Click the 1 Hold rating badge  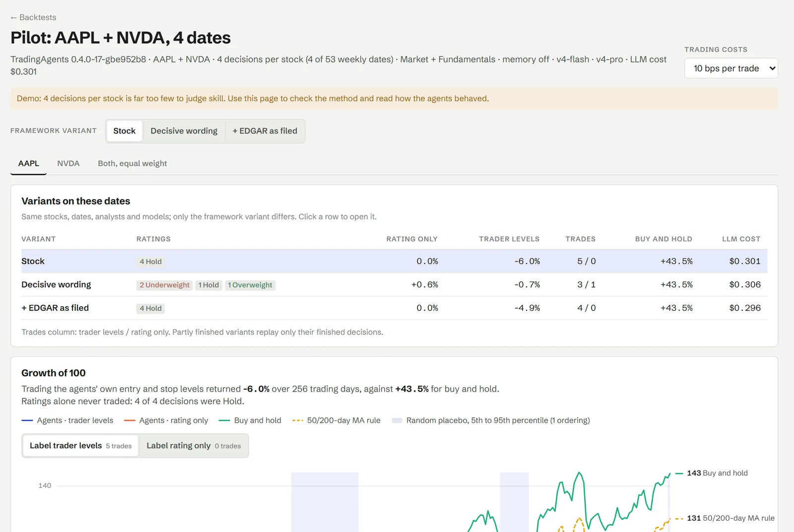(x=208, y=285)
